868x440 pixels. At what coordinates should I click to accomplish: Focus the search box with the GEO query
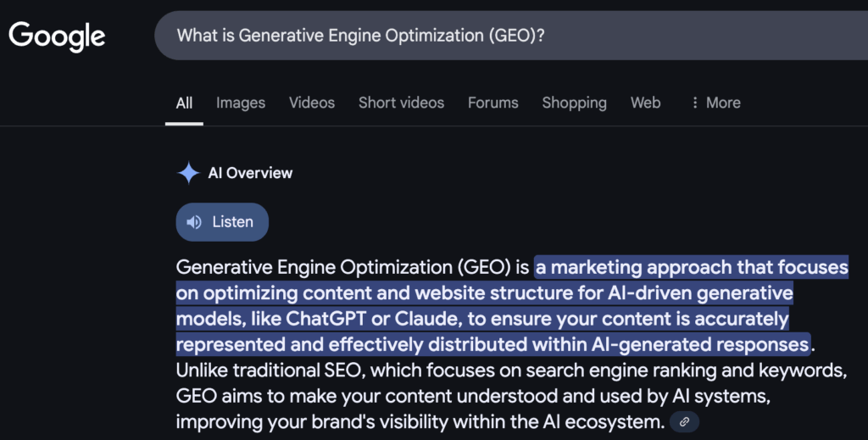click(511, 36)
